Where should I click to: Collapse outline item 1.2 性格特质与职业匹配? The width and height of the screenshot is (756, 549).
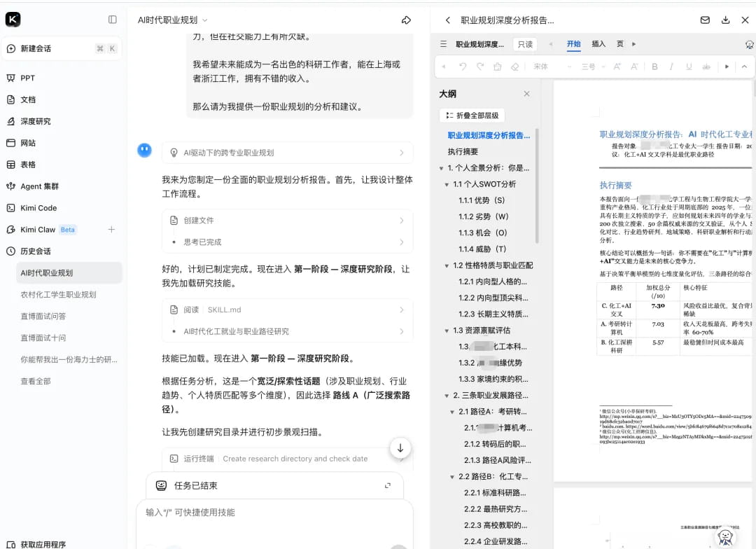(x=447, y=266)
